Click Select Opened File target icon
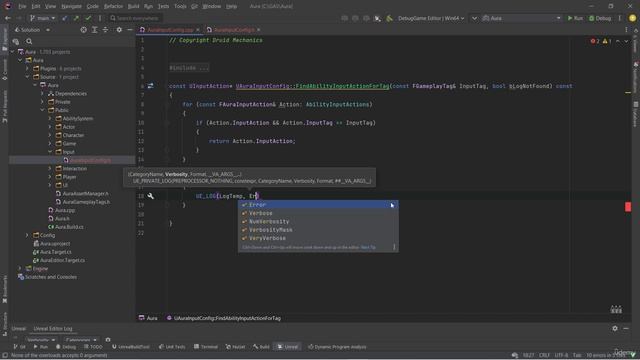Screen dimensions: 640x360 coord(83,30)
